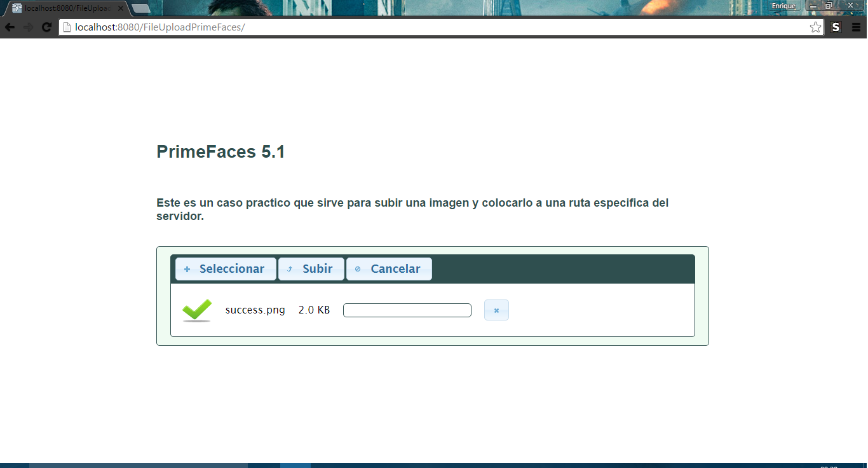The image size is (868, 468).
Task: Remove success.png with the x button
Action: [x=496, y=310]
